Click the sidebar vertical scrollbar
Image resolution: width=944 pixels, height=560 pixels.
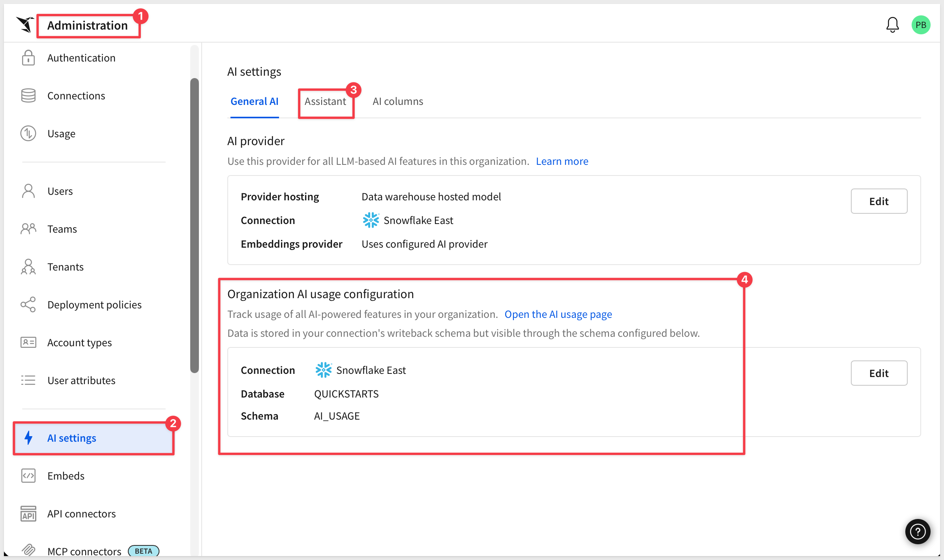(x=194, y=226)
